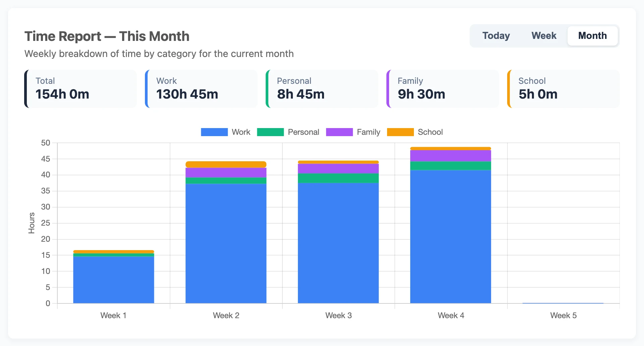Viewport: 644px width, 346px height.
Task: Click Week 4 green Personal segment
Action: pyautogui.click(x=451, y=166)
